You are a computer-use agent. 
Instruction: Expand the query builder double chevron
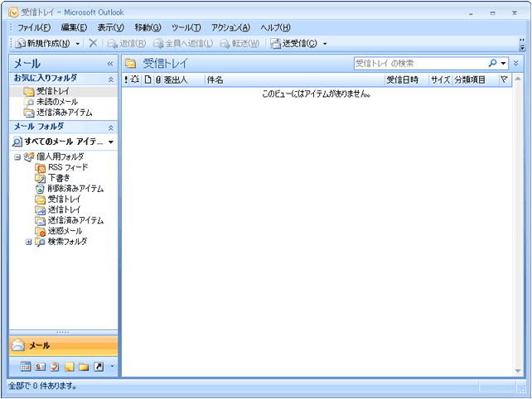[516, 64]
